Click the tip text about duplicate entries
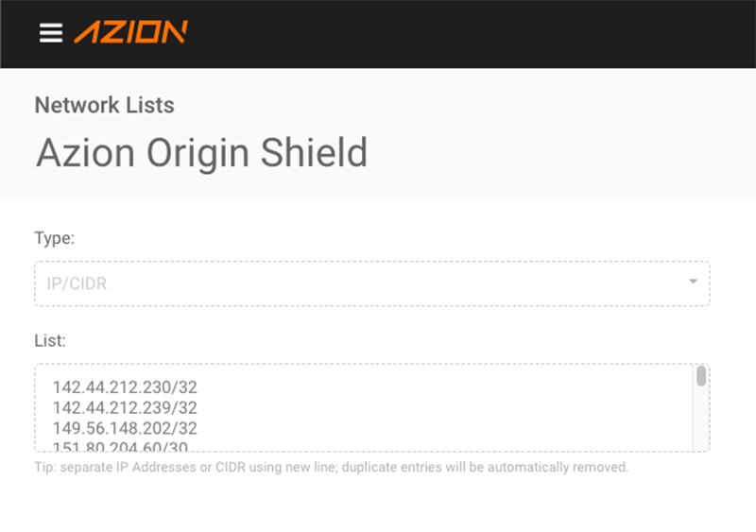Viewport: 756px width, 532px height. click(332, 468)
